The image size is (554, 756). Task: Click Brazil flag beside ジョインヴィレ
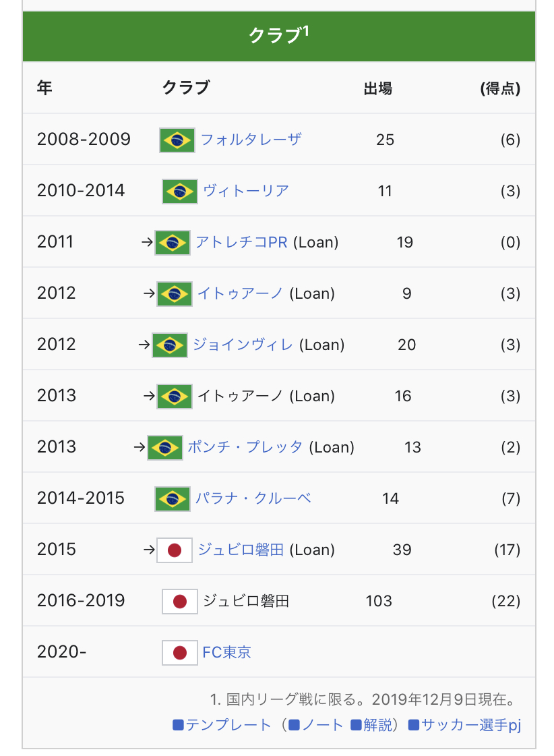[170, 345]
